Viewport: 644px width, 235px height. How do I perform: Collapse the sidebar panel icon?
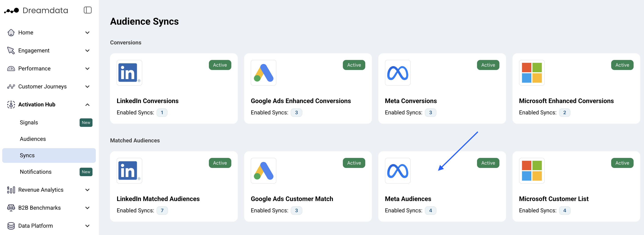(88, 10)
